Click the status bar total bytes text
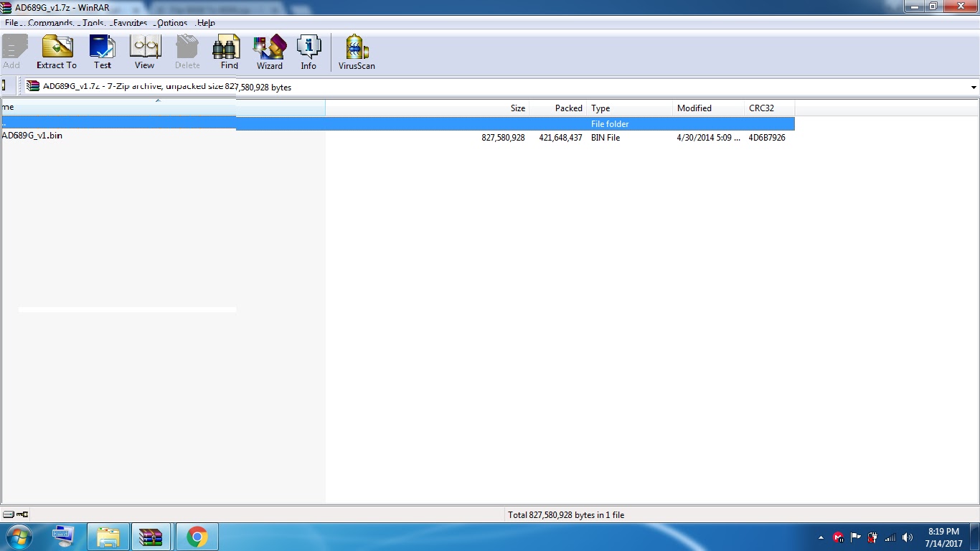Image resolution: width=980 pixels, height=551 pixels. coord(566,515)
